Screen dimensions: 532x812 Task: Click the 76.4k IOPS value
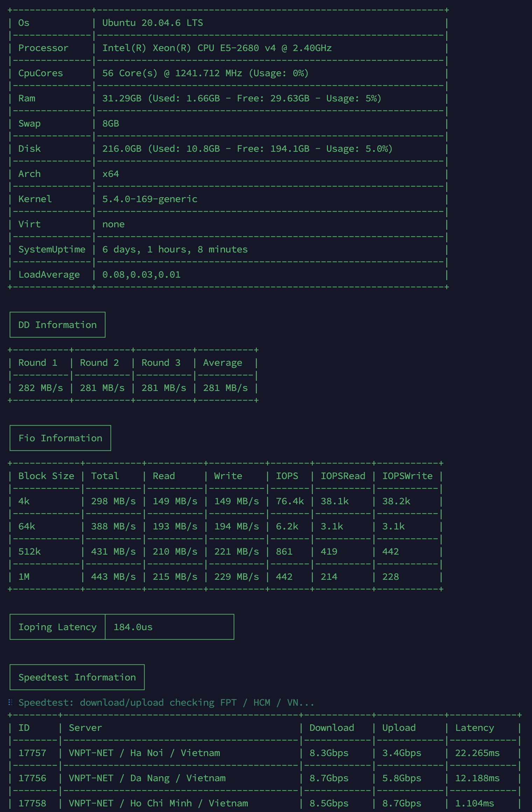290,501
